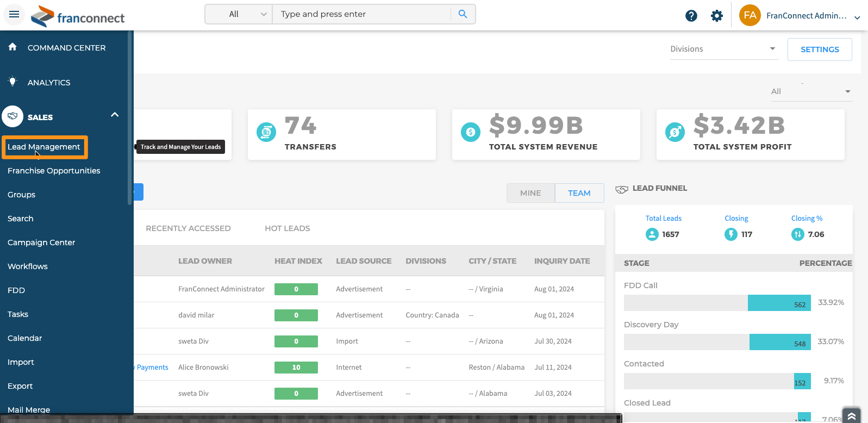The width and height of the screenshot is (868, 423).
Task: Click heat index 10 for Alice Bronowski
Action: [296, 368]
